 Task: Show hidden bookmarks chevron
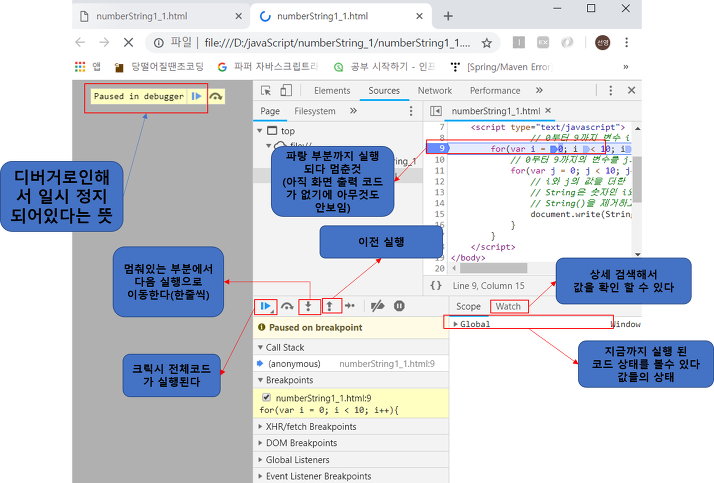626,67
